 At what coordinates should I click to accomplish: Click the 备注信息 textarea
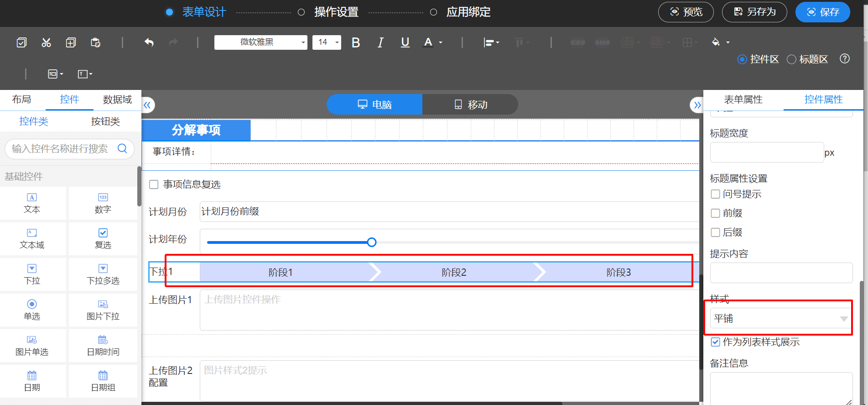click(781, 389)
